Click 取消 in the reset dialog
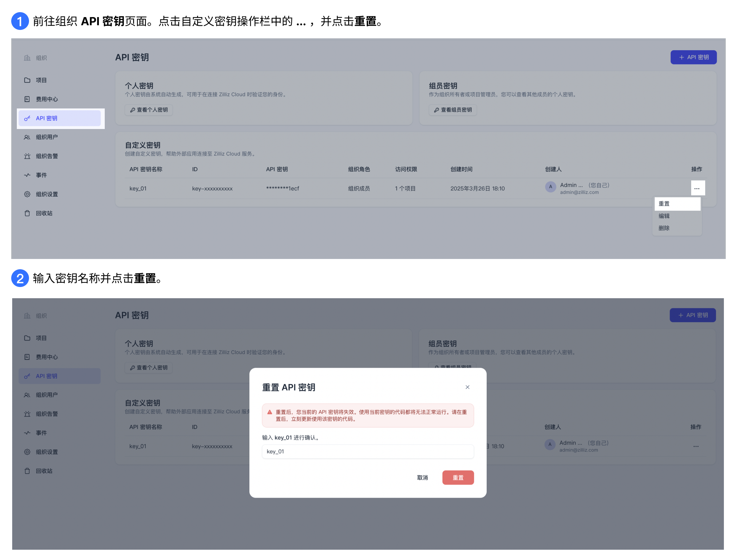The width and height of the screenshot is (737, 560). (422, 478)
